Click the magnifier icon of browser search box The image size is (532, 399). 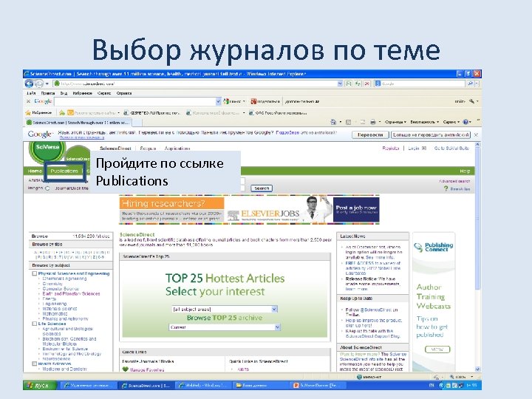tap(470, 83)
